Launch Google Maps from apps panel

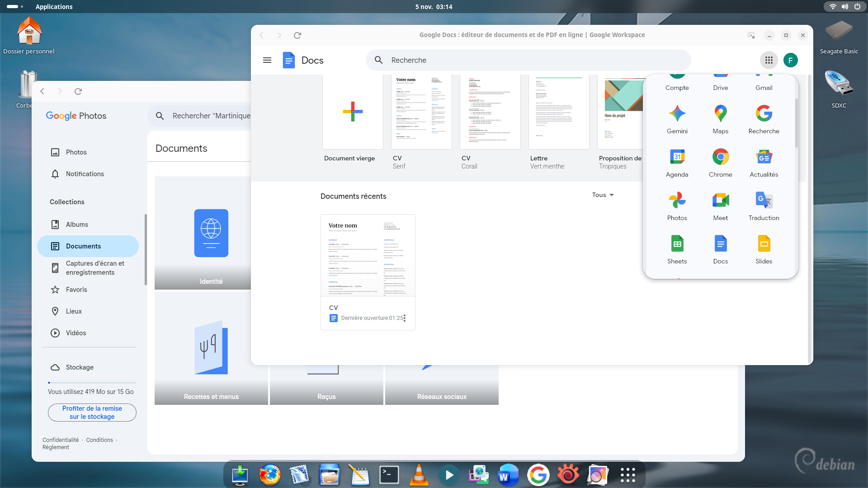tap(720, 119)
